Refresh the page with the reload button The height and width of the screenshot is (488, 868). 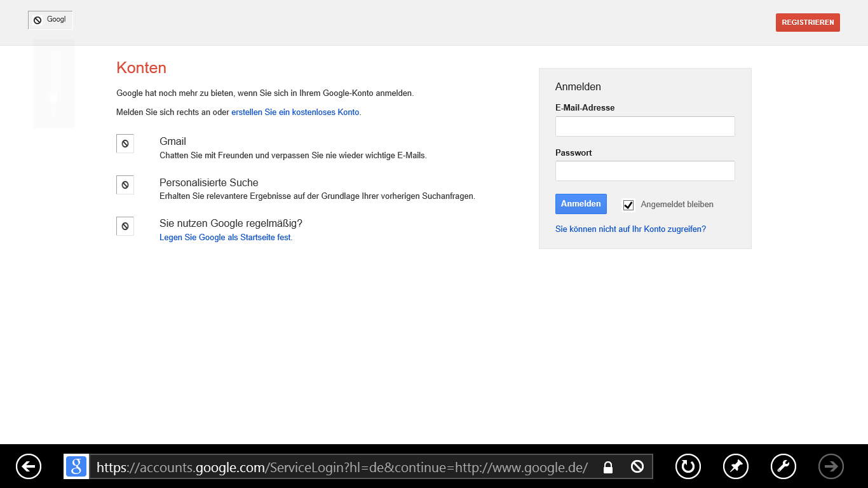pyautogui.click(x=688, y=466)
